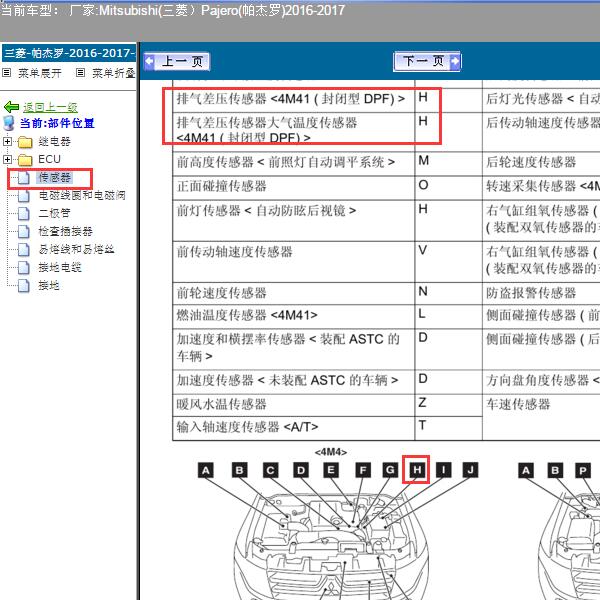600x600 pixels.
Task: Click marker A in left 4M4 diagram
Action: point(206,470)
